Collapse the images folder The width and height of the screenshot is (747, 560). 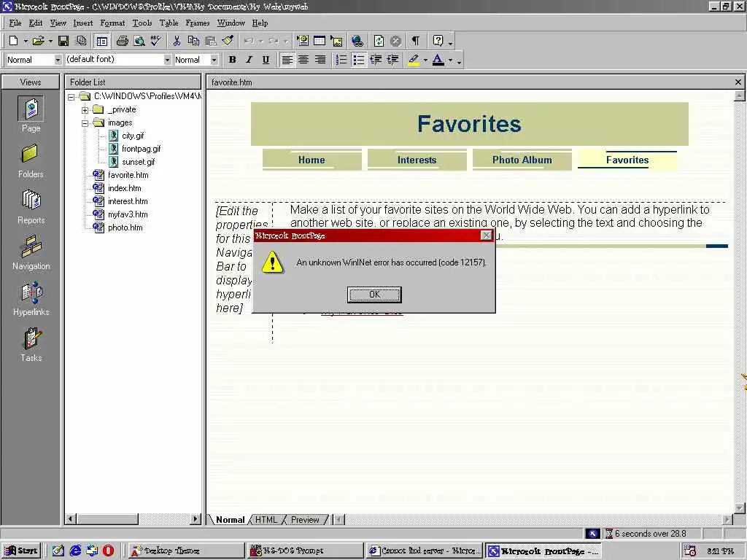[85, 123]
